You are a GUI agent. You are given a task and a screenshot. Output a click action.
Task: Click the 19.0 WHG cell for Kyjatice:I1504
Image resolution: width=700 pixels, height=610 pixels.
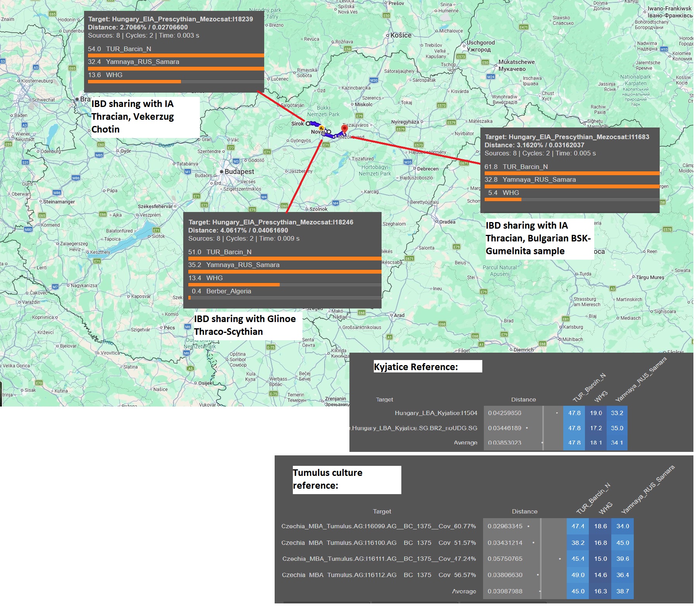pyautogui.click(x=596, y=413)
